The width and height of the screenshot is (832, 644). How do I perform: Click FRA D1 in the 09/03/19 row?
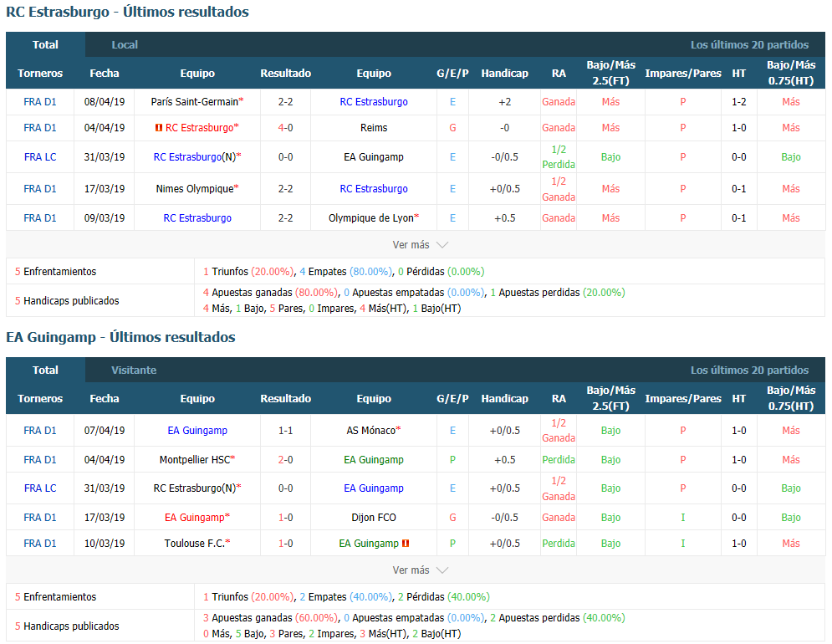[x=40, y=218]
